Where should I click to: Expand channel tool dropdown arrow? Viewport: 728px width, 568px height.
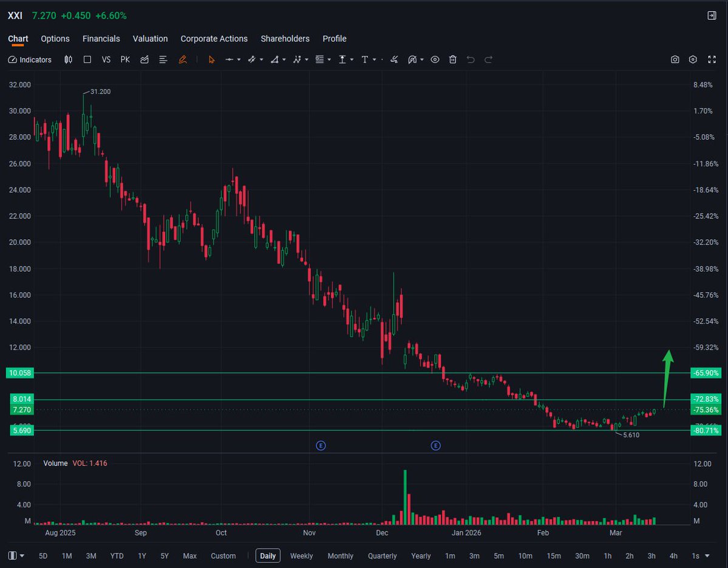[262, 59]
